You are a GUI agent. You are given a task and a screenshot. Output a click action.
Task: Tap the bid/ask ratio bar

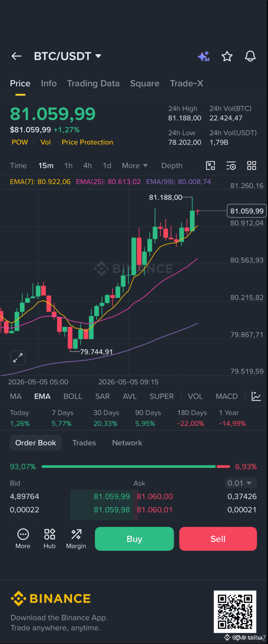[136, 466]
